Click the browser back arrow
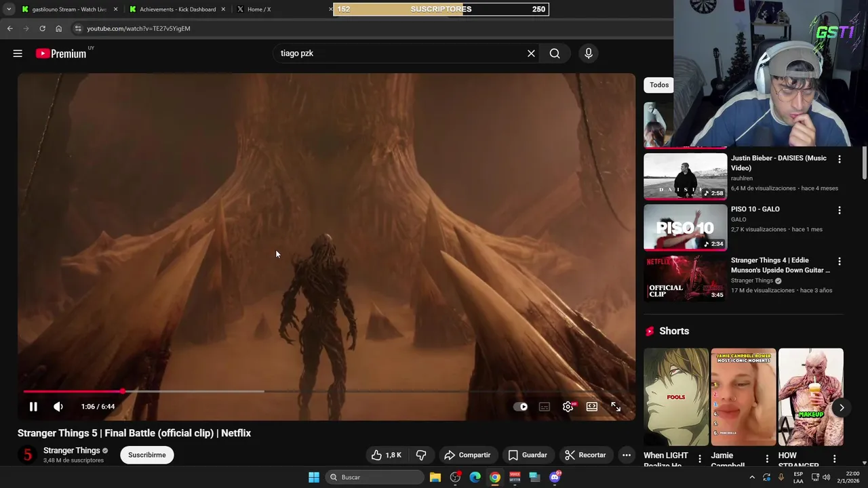Image resolution: width=868 pixels, height=488 pixels. click(9, 28)
